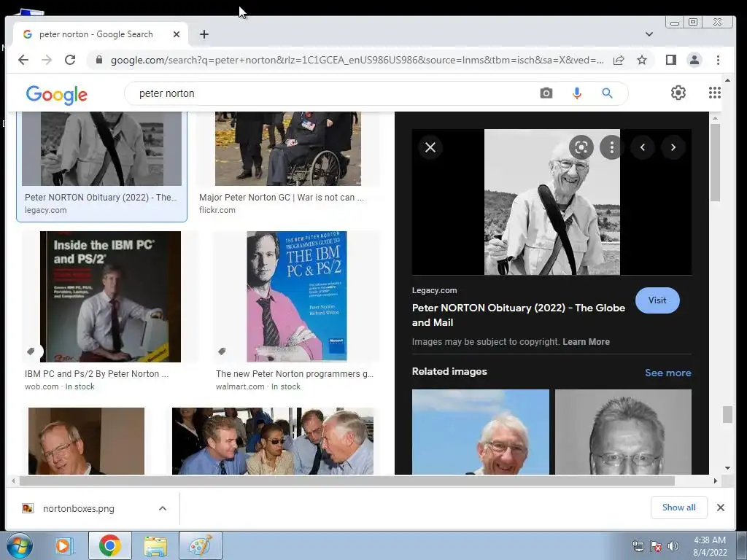Open the share this page icon
The image size is (747, 560).
click(619, 60)
